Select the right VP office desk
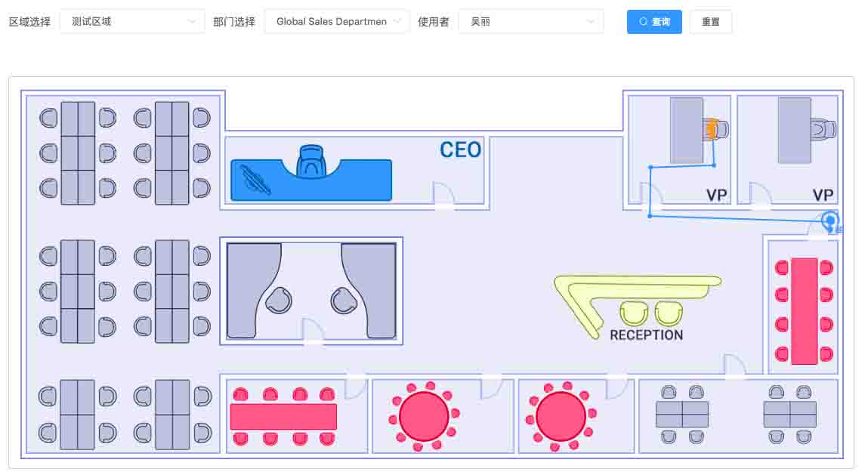Image resolution: width=868 pixels, height=472 pixels. tap(794, 130)
